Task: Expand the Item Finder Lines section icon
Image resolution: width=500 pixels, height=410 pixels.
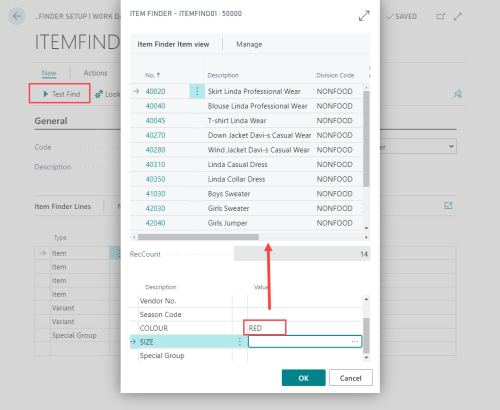Action: [448, 206]
